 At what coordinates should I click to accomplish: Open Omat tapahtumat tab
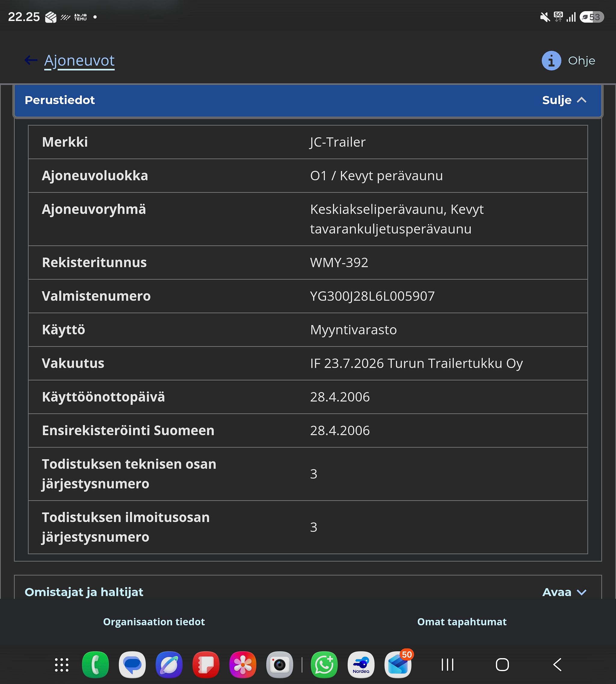462,622
